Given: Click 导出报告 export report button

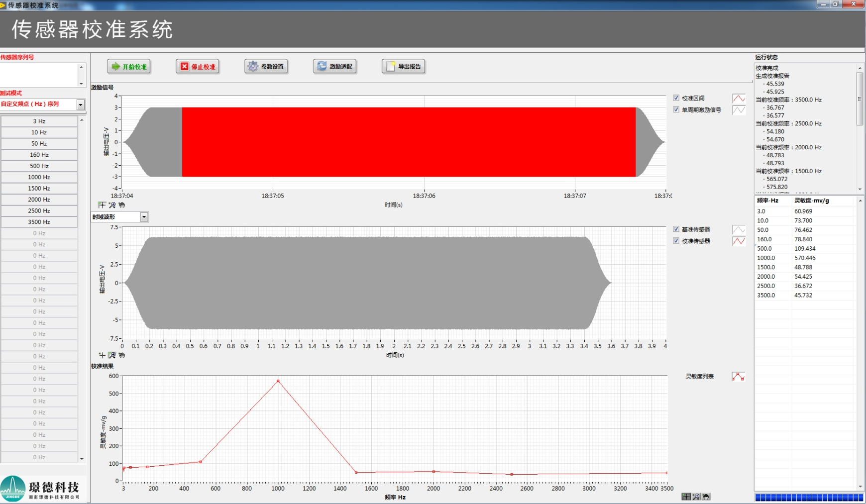Looking at the screenshot, I should coord(404,66).
